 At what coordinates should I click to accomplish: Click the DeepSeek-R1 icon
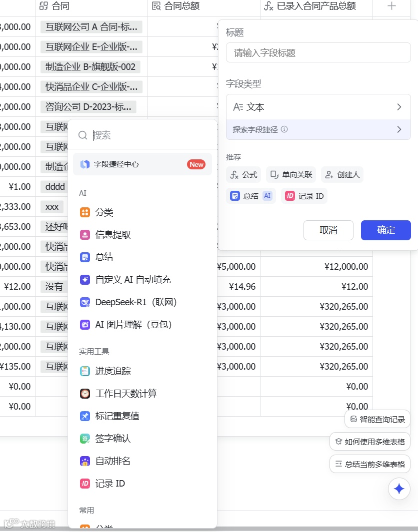pos(85,302)
